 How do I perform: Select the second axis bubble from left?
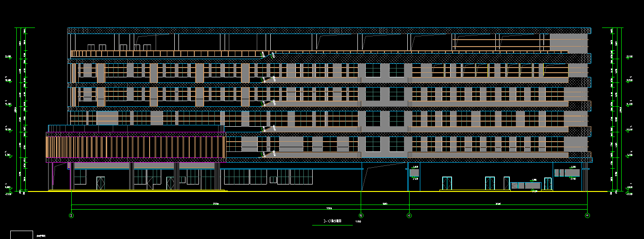point(362,216)
